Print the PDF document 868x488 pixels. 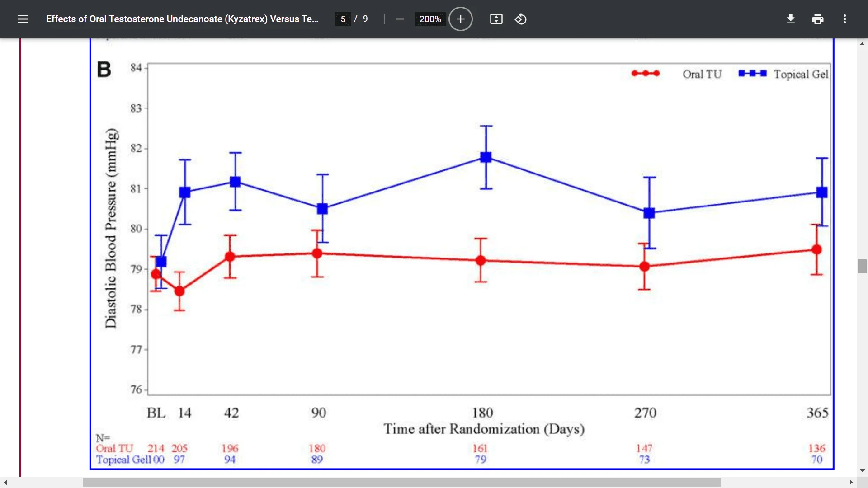817,19
